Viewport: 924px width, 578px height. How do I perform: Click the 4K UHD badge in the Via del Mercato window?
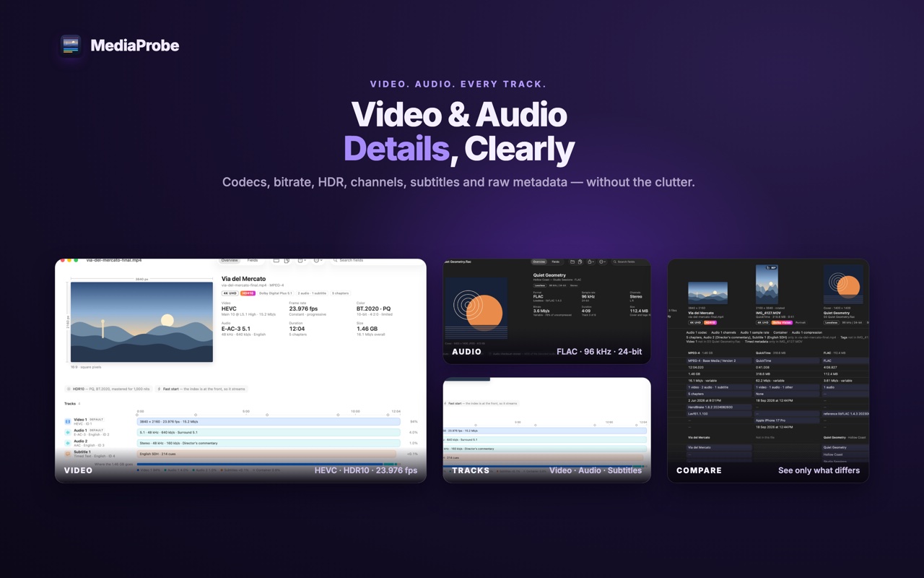click(x=230, y=293)
